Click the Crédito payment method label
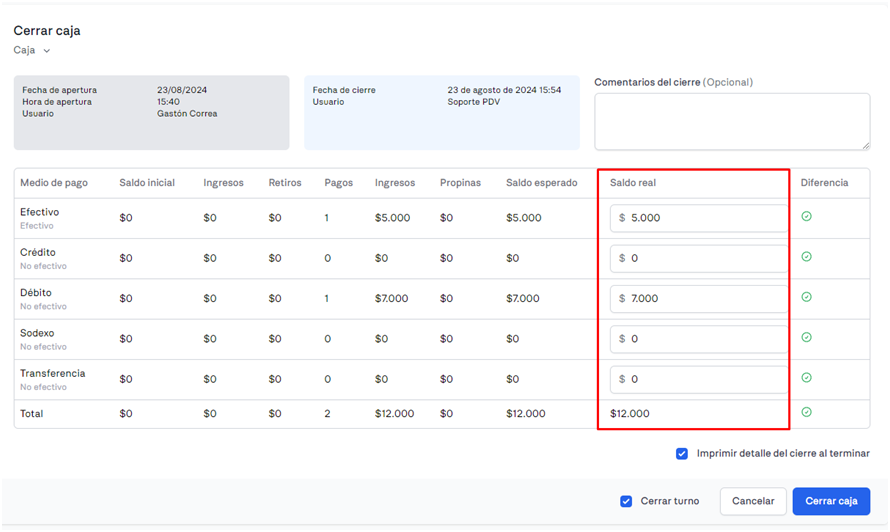Screen dimensions: 890x532 point(38,252)
